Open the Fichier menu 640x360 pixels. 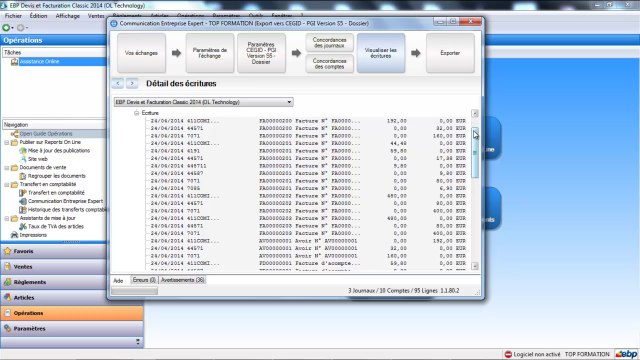(x=13, y=16)
